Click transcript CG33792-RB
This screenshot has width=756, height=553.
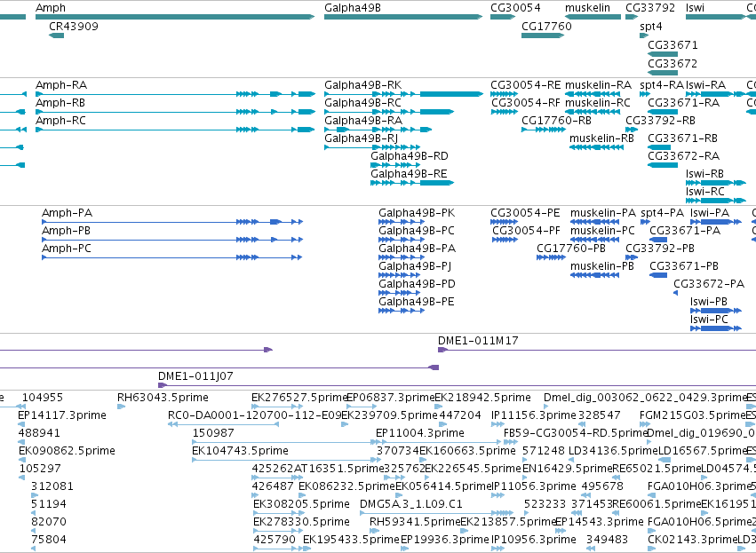pos(632,130)
